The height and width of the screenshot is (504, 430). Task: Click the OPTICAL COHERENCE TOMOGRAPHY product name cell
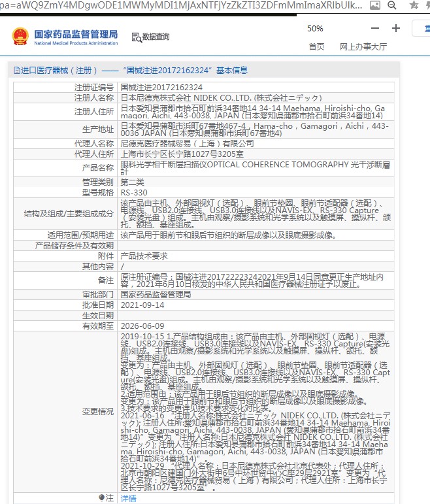256,168
